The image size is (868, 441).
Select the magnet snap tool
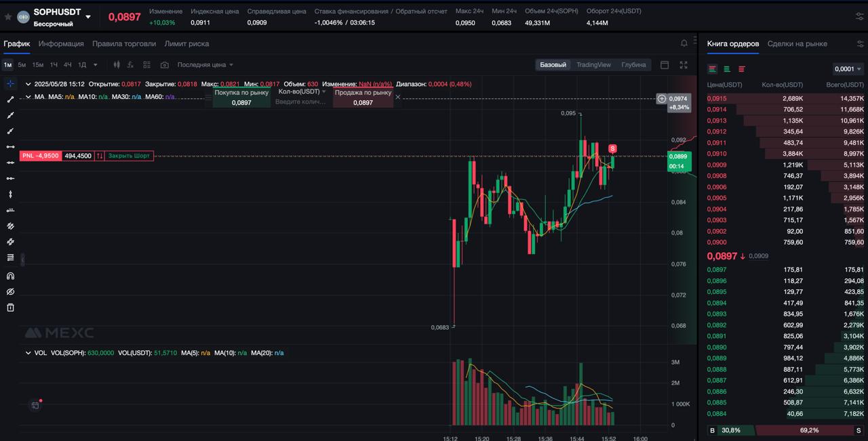click(10, 276)
